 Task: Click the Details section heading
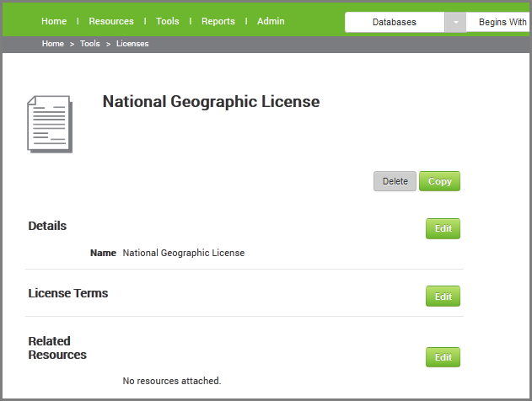pyautogui.click(x=47, y=226)
